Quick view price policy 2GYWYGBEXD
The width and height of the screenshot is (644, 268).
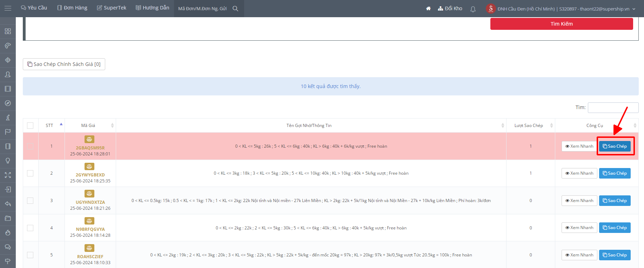579,173
